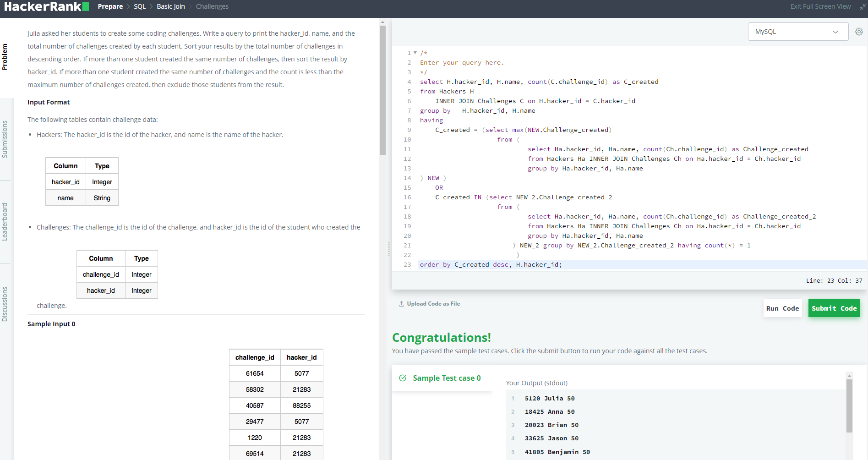Click Upload Code as File link
Image resolution: width=868 pixels, height=460 pixels.
(433, 304)
